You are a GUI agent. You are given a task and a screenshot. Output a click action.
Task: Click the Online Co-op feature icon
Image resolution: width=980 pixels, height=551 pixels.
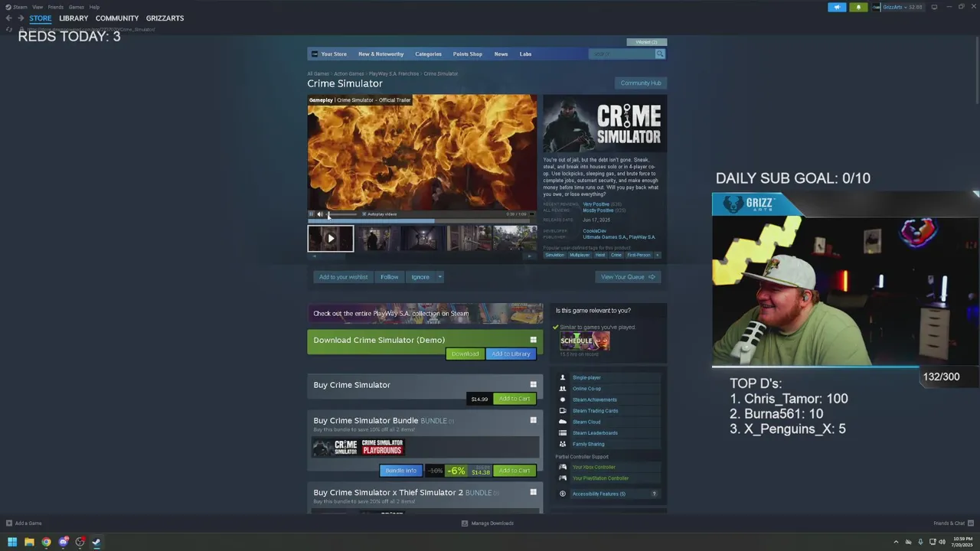563,389
